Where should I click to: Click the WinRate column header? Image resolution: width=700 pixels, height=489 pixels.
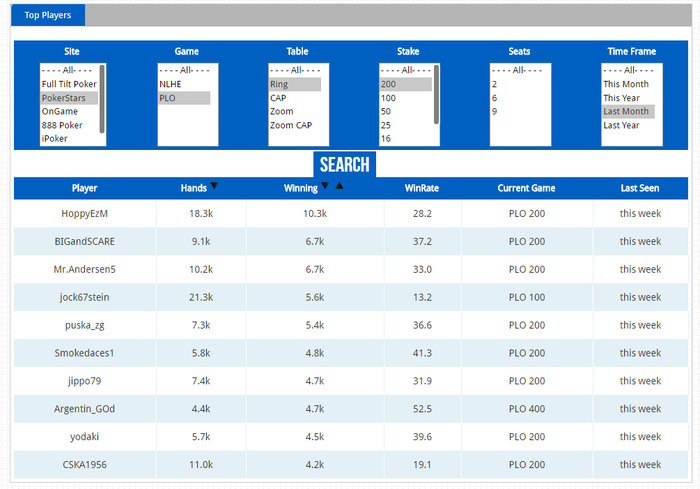click(422, 188)
